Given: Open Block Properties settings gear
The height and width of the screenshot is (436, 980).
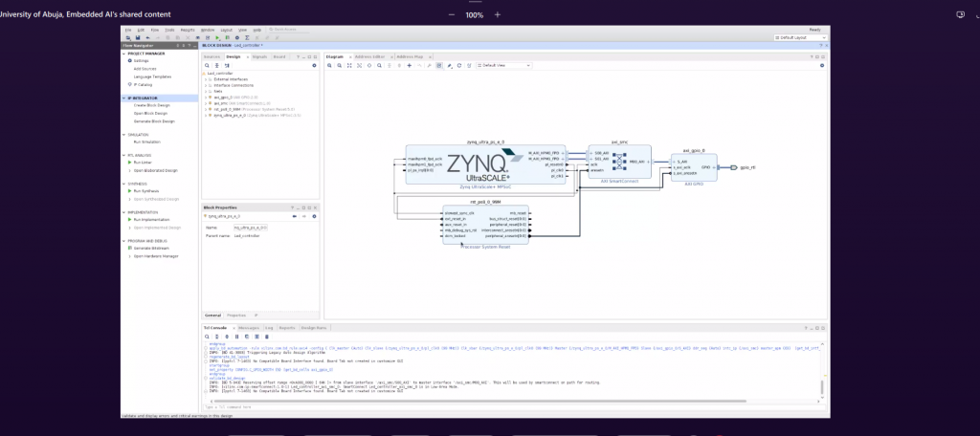Looking at the screenshot, I should click(314, 216).
